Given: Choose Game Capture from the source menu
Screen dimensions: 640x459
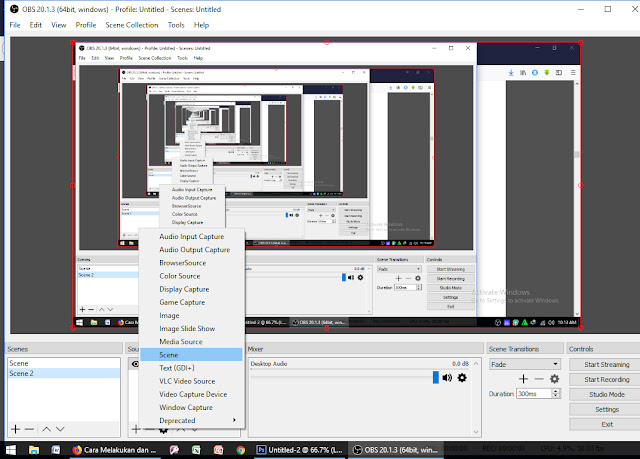Looking at the screenshot, I should pyautogui.click(x=191, y=302).
